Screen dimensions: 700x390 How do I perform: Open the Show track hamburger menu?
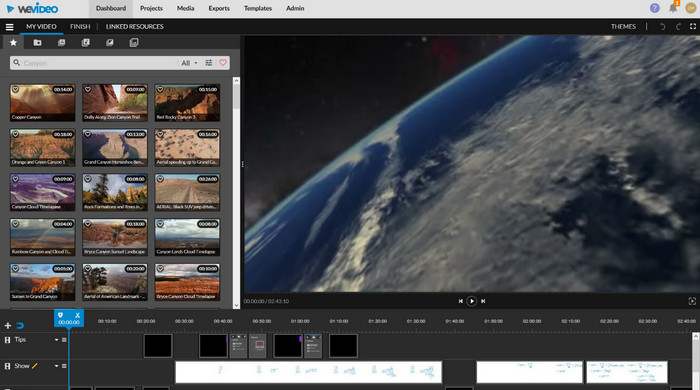click(x=64, y=366)
